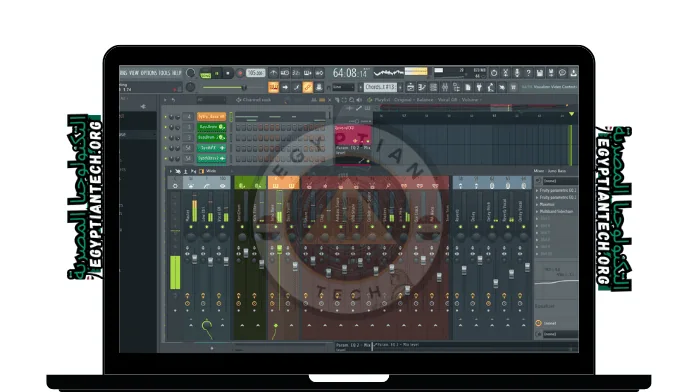The image size is (698, 392).
Task: Open the HELP menu
Action: point(177,73)
